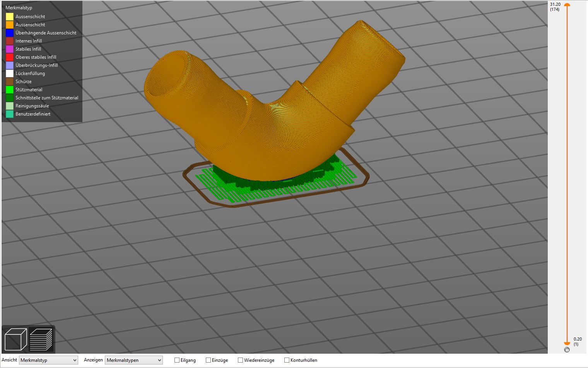Click the Reinigungssäule legend label

point(32,106)
